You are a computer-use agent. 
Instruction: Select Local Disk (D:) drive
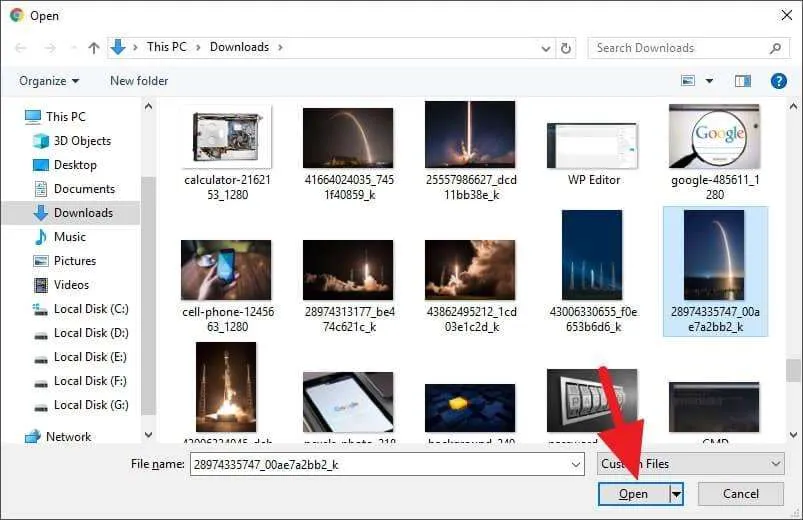[x=80, y=333]
